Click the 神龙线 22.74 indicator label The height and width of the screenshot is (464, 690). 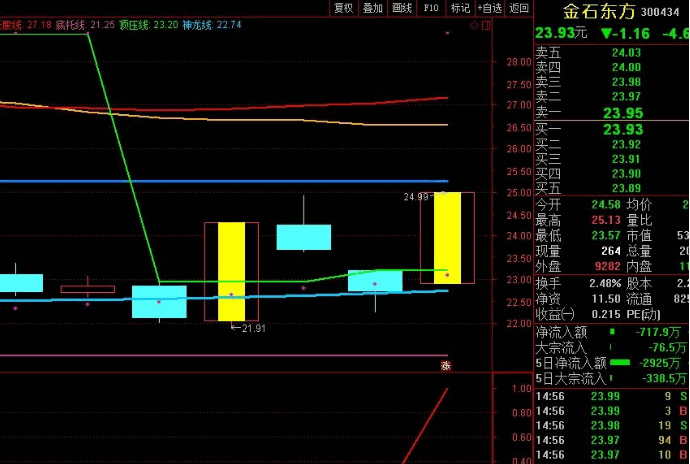tap(212, 25)
